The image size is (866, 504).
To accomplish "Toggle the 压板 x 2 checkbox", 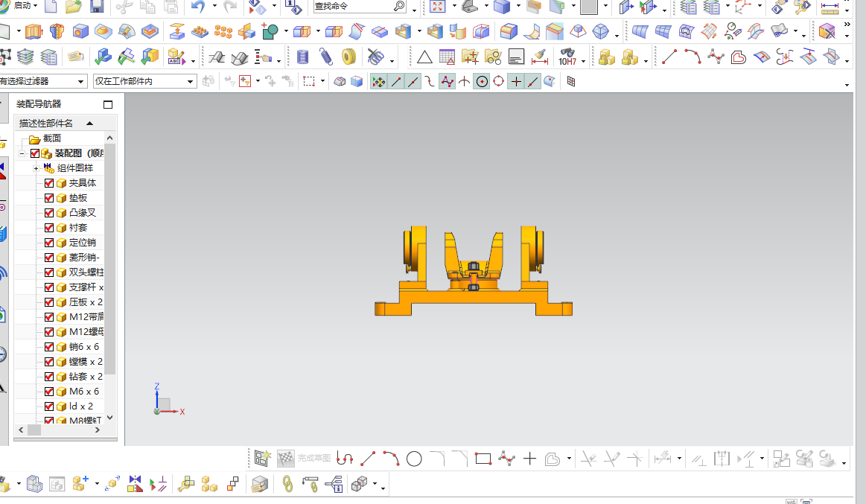I will (x=49, y=302).
